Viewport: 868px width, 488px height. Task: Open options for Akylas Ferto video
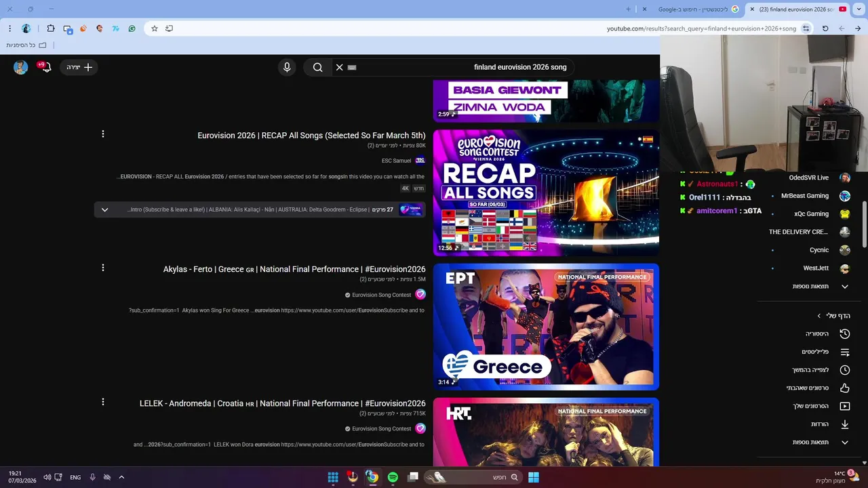[x=103, y=268]
